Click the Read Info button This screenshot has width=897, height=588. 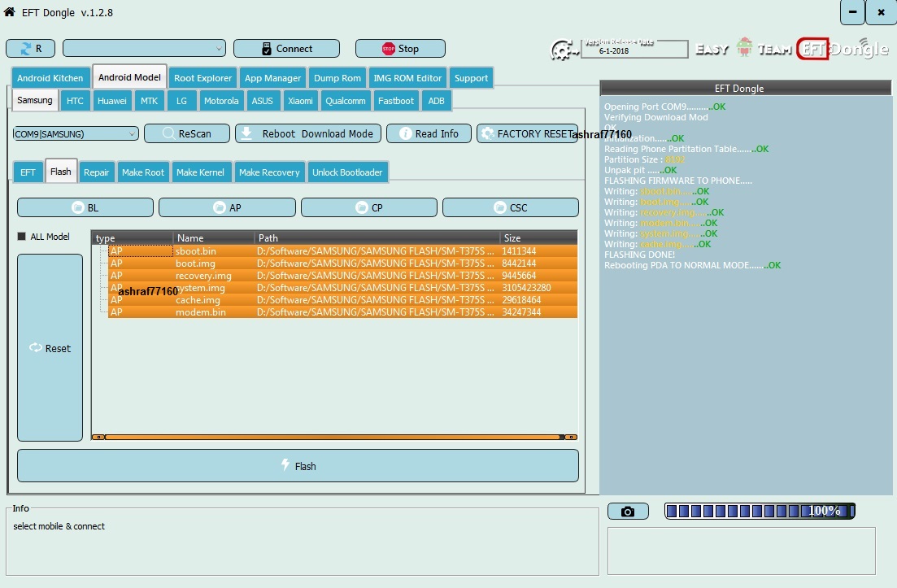(x=429, y=133)
